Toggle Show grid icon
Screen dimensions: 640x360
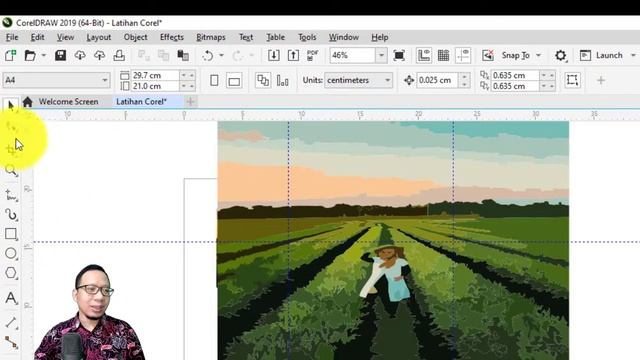[x=443, y=55]
